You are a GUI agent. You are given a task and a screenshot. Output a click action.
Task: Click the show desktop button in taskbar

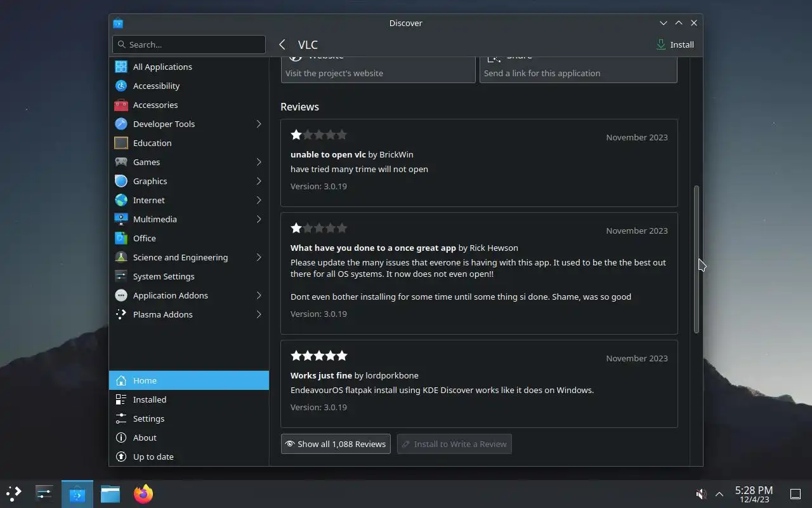[x=795, y=493]
